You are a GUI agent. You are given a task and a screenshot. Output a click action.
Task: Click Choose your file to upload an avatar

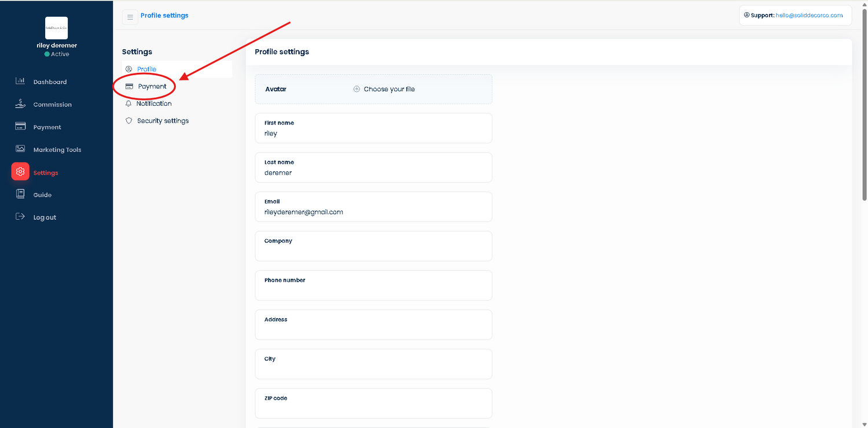(384, 88)
